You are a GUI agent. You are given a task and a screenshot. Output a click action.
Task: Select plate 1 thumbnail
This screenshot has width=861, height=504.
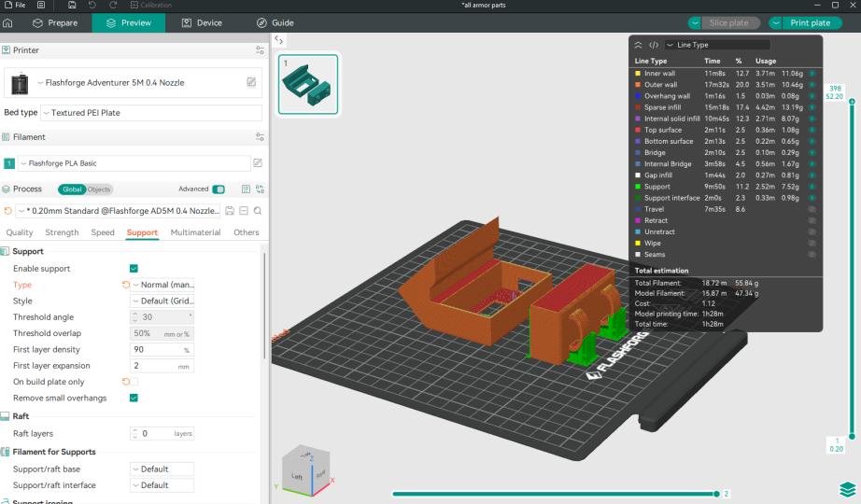point(308,84)
